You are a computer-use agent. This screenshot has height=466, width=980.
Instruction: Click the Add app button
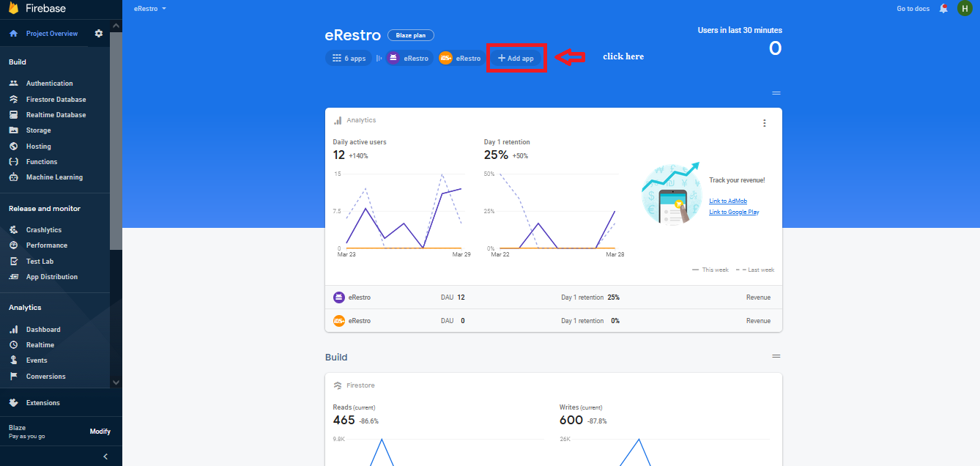tap(516, 59)
